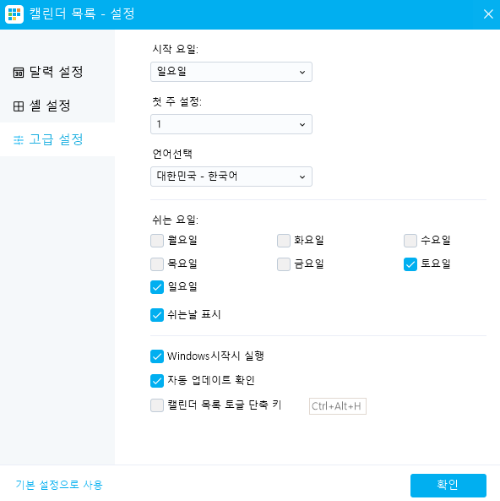
Task: Check the 월요일 rest day box
Action: 157,241
